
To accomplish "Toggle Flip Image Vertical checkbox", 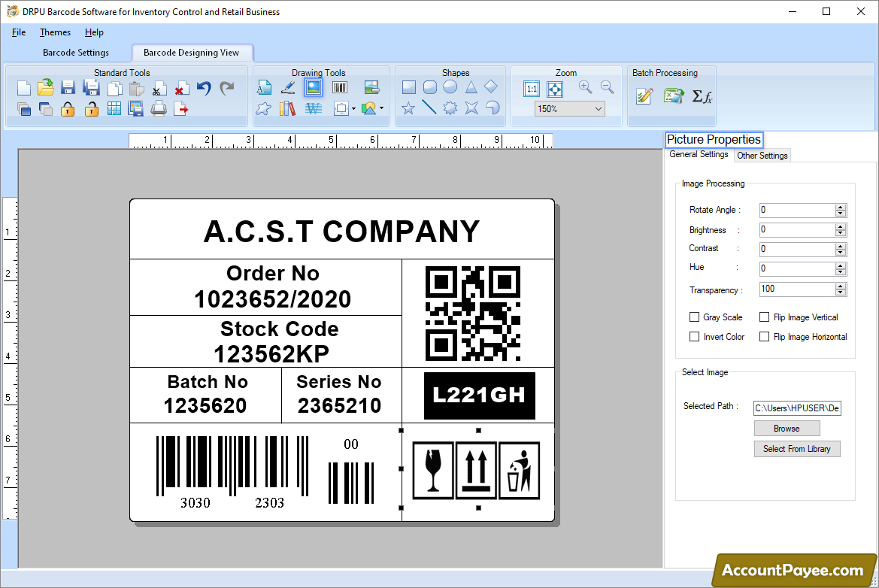I will click(764, 317).
